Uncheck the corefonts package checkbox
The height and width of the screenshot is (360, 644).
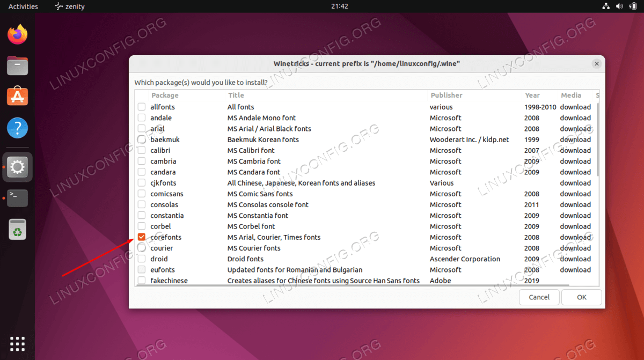coord(142,237)
